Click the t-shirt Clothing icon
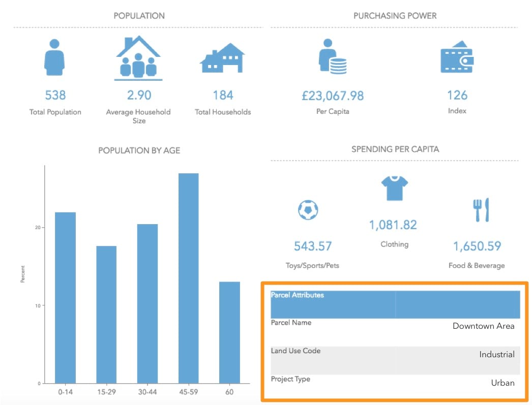 tap(394, 188)
